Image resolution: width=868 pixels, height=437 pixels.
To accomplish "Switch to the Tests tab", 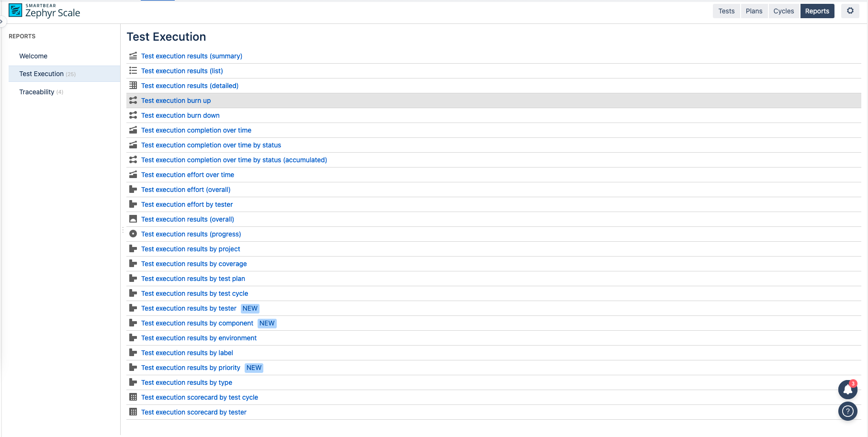I will pos(726,11).
